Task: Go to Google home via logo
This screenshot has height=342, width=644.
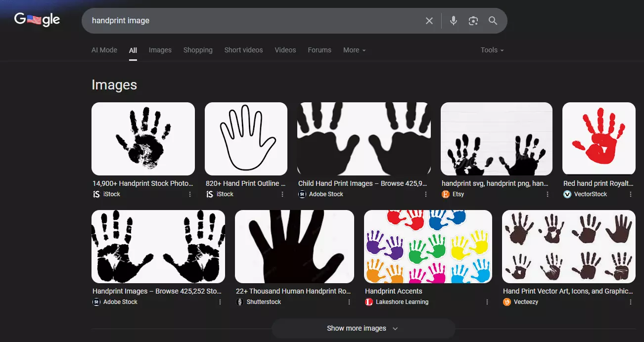Action: coord(37,20)
